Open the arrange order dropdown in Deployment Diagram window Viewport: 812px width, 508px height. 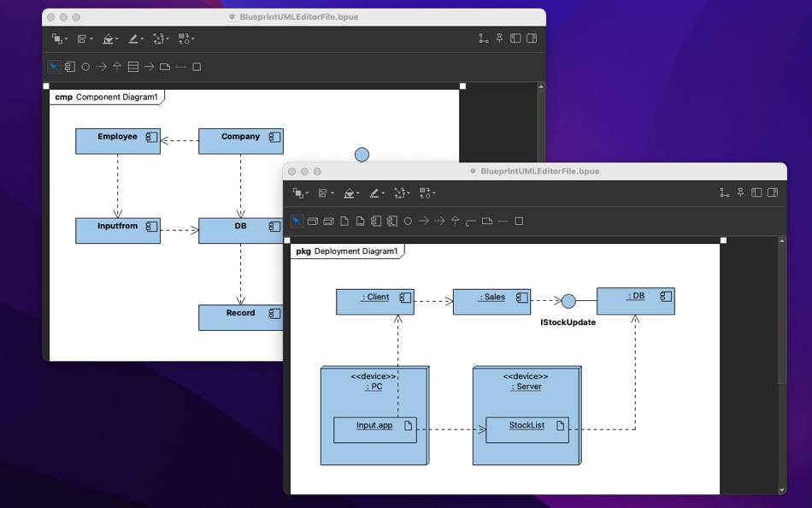301,193
